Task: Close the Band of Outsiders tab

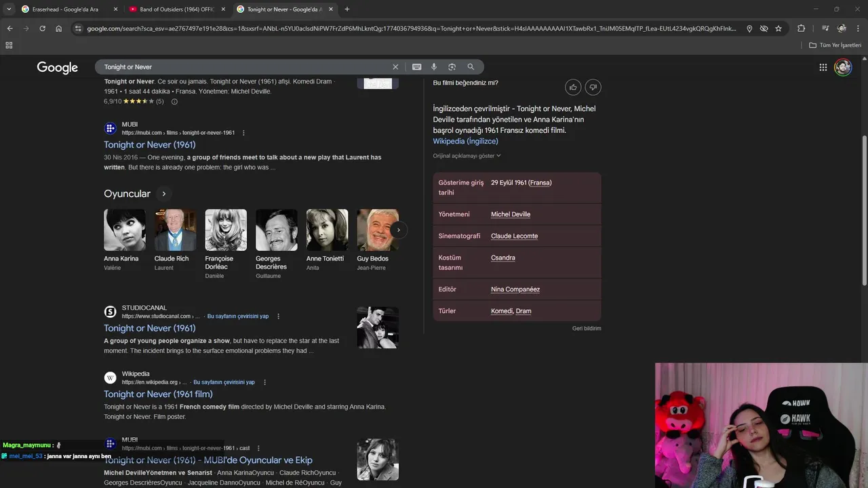Action: 223,9
